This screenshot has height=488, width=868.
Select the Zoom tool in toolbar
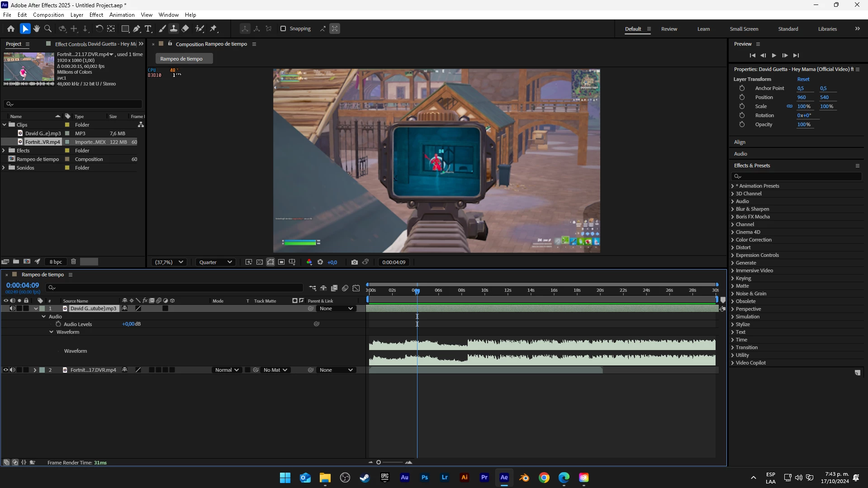click(48, 28)
